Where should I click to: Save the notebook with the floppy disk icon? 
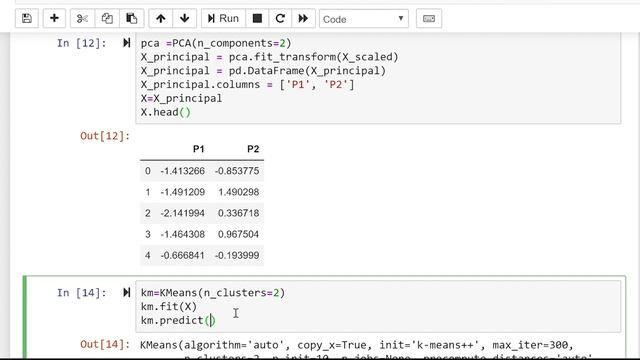pyautogui.click(x=27, y=19)
